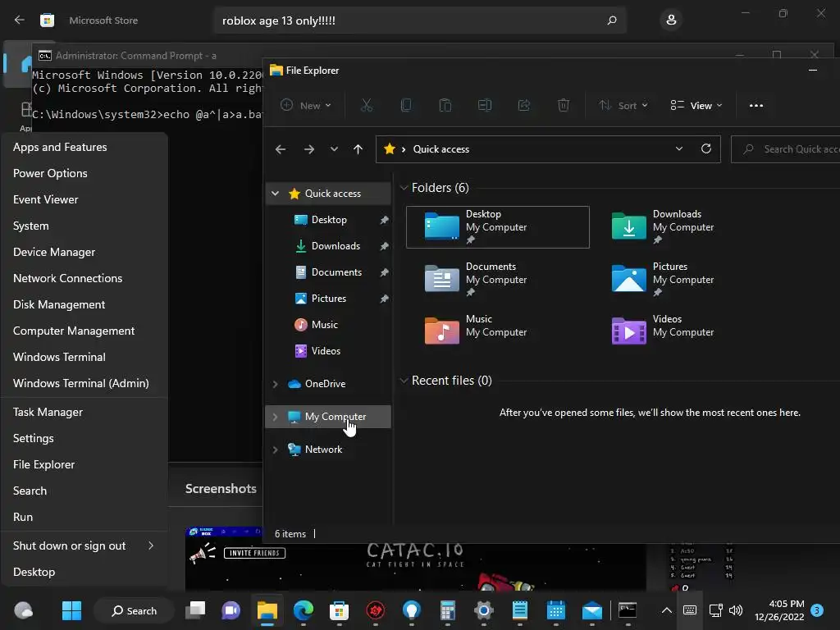Open the View dropdown
This screenshot has width=840, height=630.
point(696,106)
